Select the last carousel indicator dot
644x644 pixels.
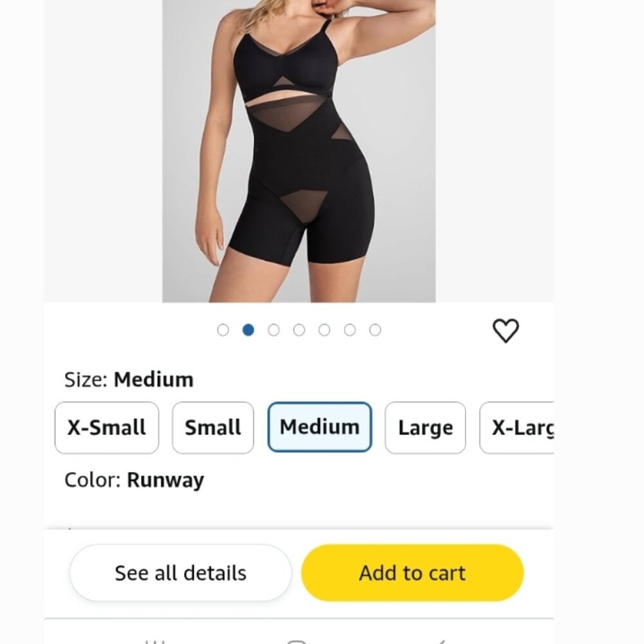click(x=375, y=329)
